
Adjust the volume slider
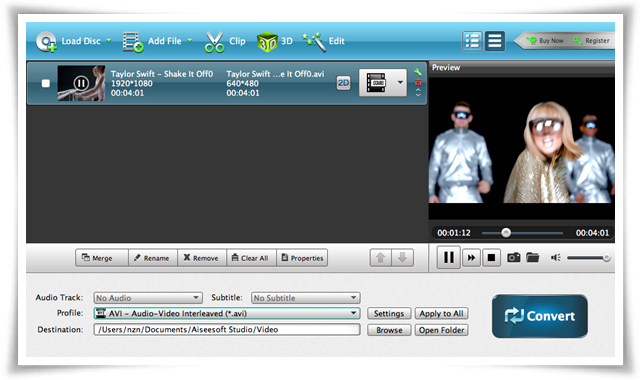(x=588, y=258)
